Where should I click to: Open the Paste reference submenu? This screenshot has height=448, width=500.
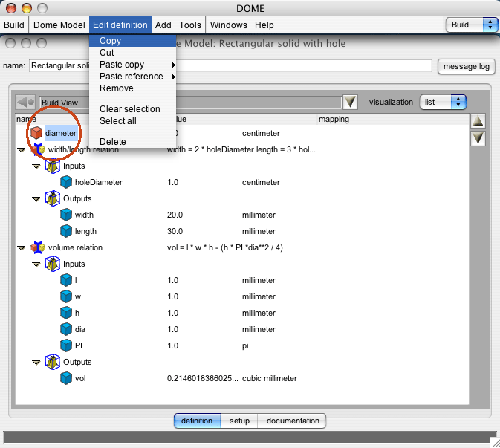tap(133, 77)
